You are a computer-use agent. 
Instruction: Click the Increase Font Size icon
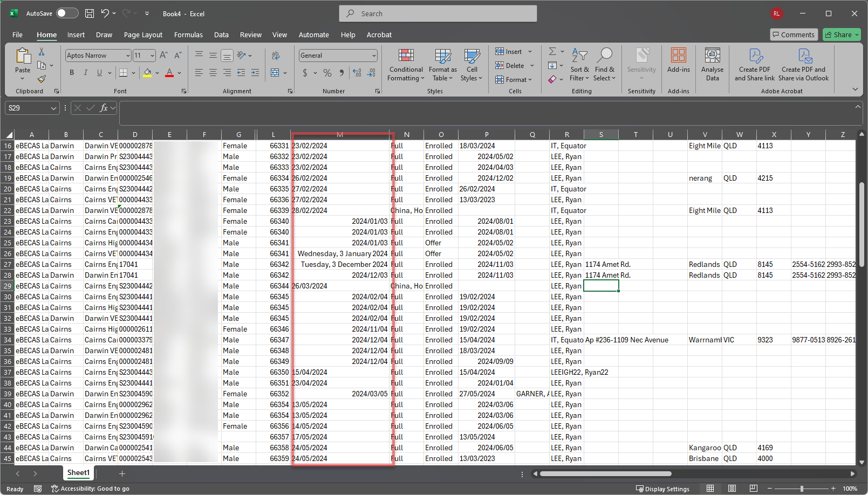(164, 56)
